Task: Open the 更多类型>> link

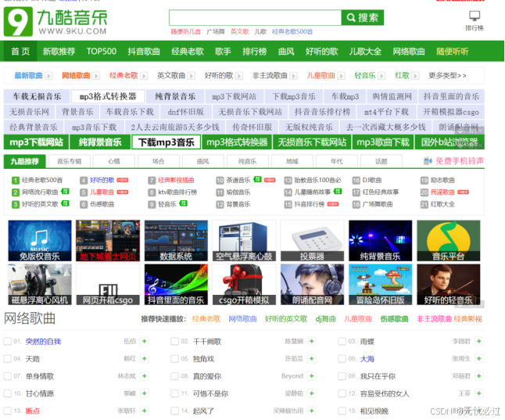Action: pyautogui.click(x=447, y=75)
